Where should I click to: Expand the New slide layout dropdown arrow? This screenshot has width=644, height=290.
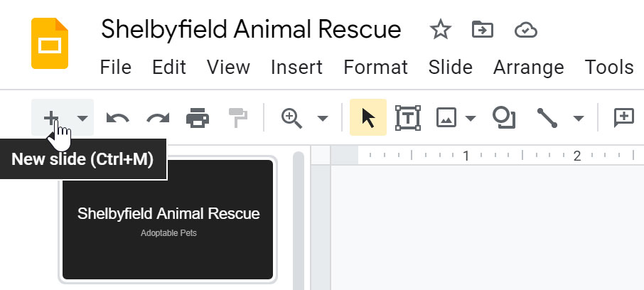click(x=82, y=118)
